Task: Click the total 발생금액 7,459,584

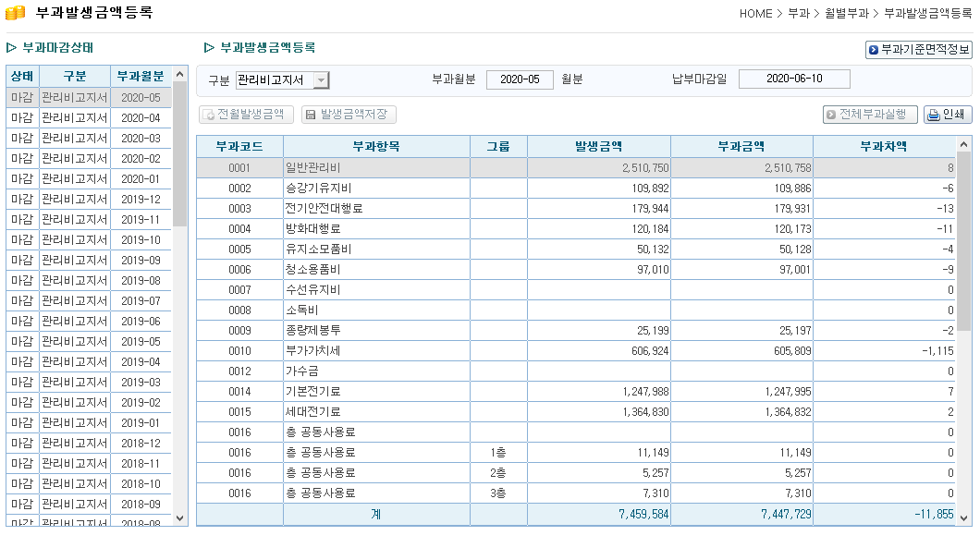Action: coord(599,515)
